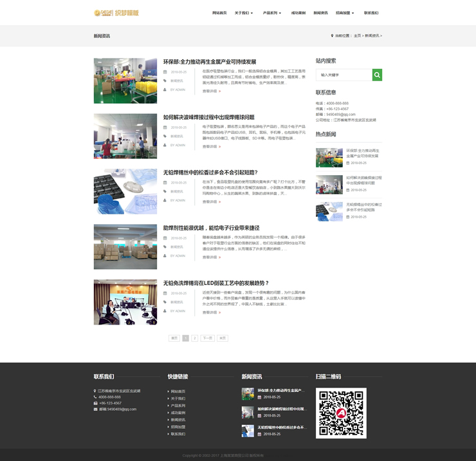Click the phone icon beside 4008-888-888 in footer
Screen dimensions: 476x461
click(96, 397)
